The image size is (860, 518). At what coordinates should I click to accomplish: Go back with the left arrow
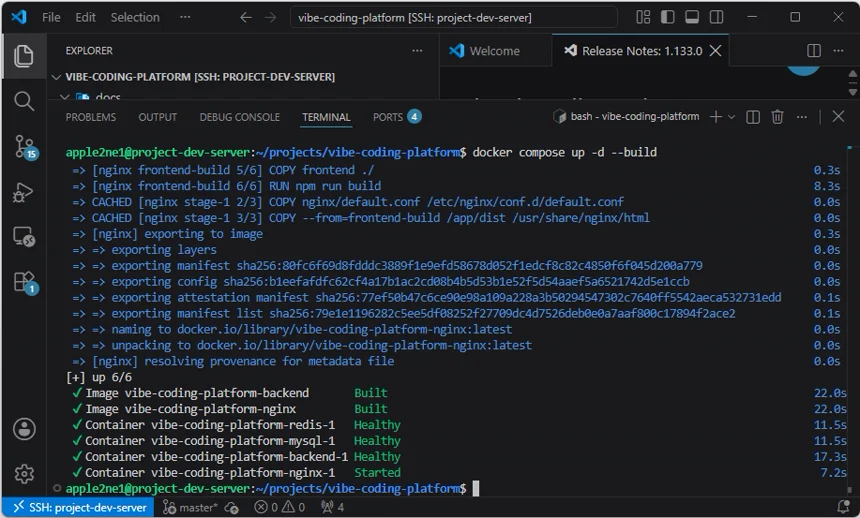tap(246, 18)
